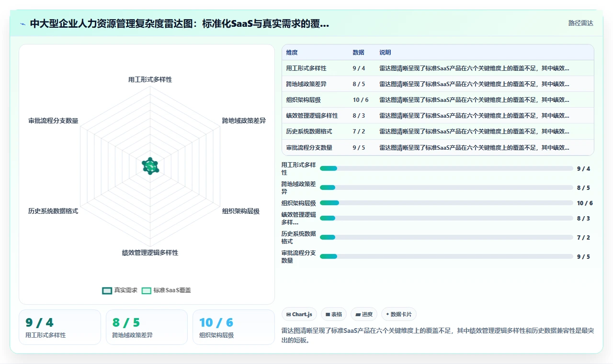
Task: Select the 组织架构层级 table row name
Action: [304, 100]
